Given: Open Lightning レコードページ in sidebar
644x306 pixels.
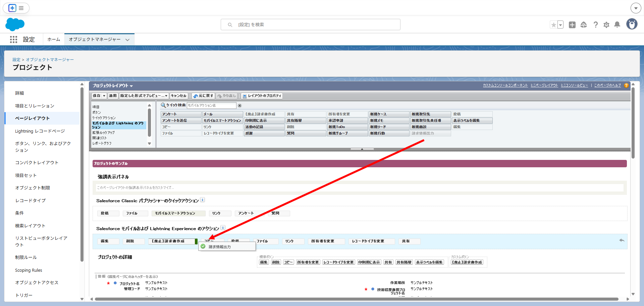Looking at the screenshot, I should coord(40,131).
